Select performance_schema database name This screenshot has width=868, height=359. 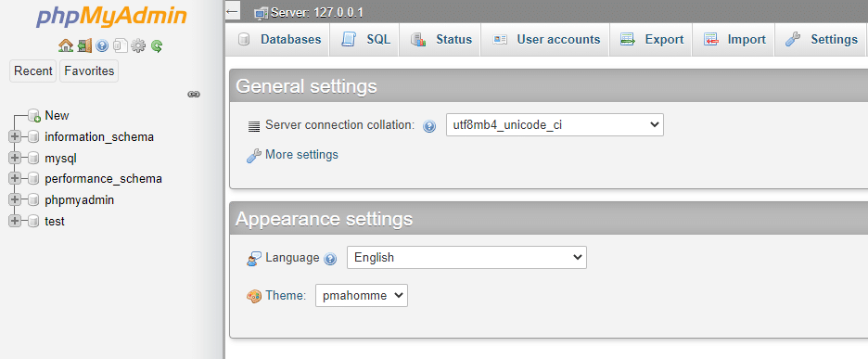[x=104, y=179]
